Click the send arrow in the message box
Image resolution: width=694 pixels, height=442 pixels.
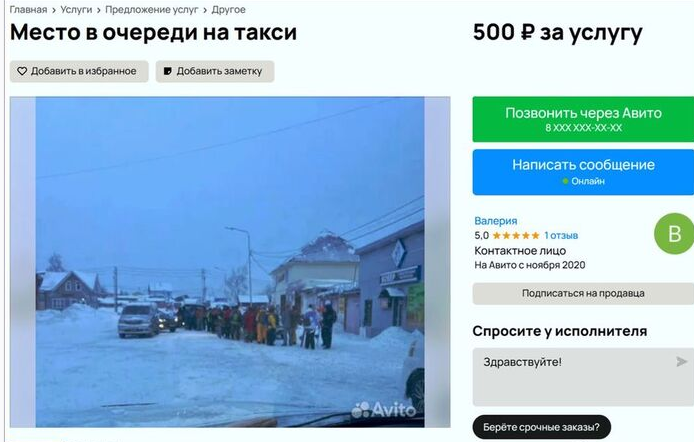tap(681, 362)
